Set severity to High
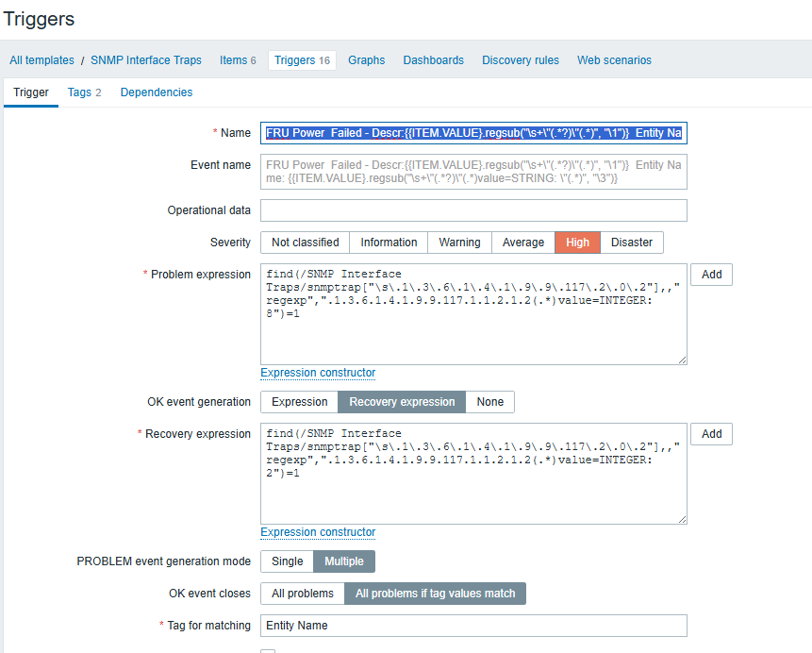Screen dimensions: 812x653 [577, 243]
